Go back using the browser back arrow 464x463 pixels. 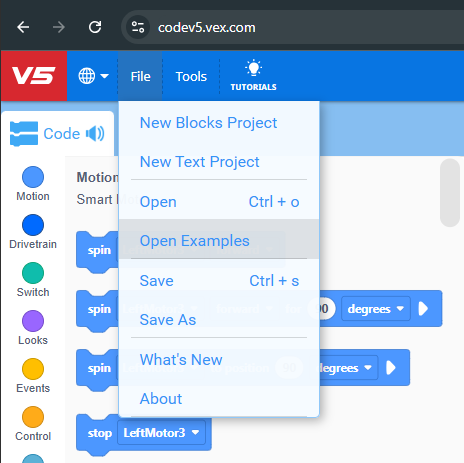[23, 27]
